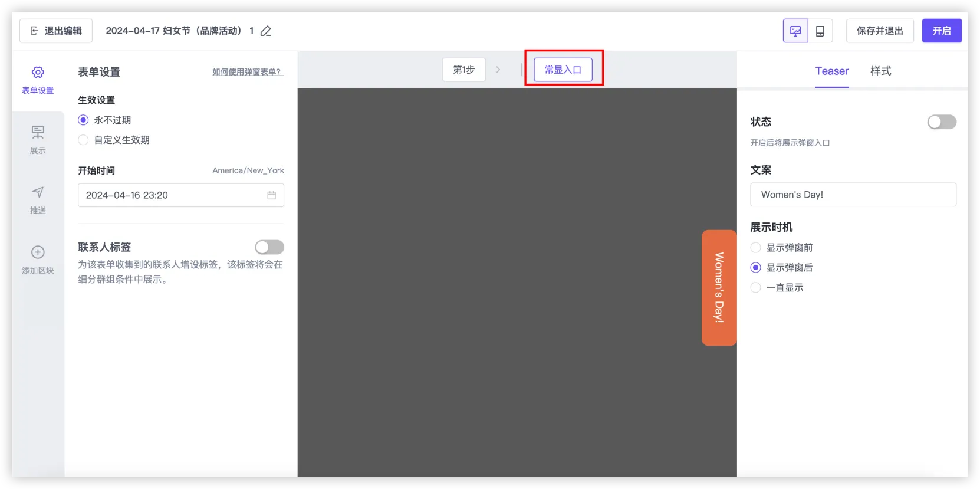The width and height of the screenshot is (980, 489).
Task: Switch to mobile preview mode icon
Action: click(820, 31)
